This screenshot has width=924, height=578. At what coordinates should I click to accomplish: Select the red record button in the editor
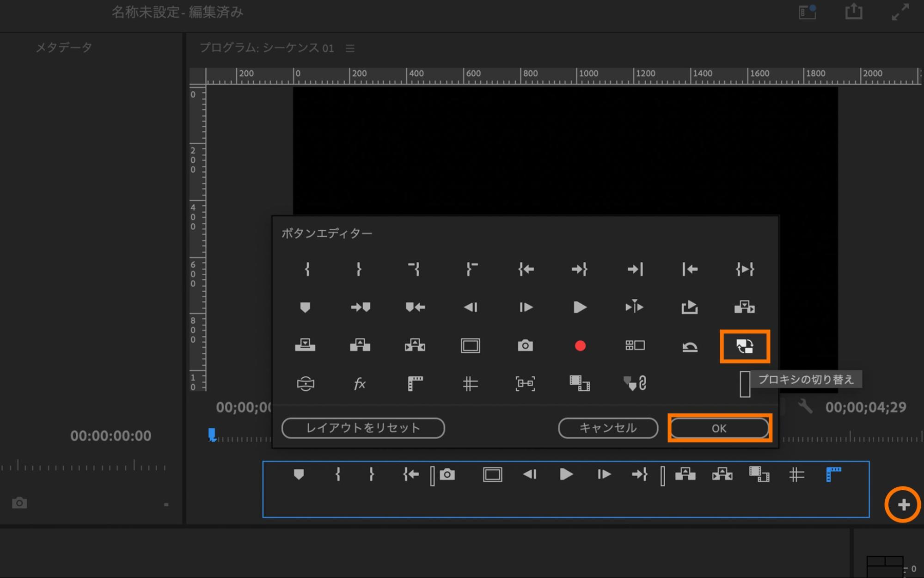(580, 346)
